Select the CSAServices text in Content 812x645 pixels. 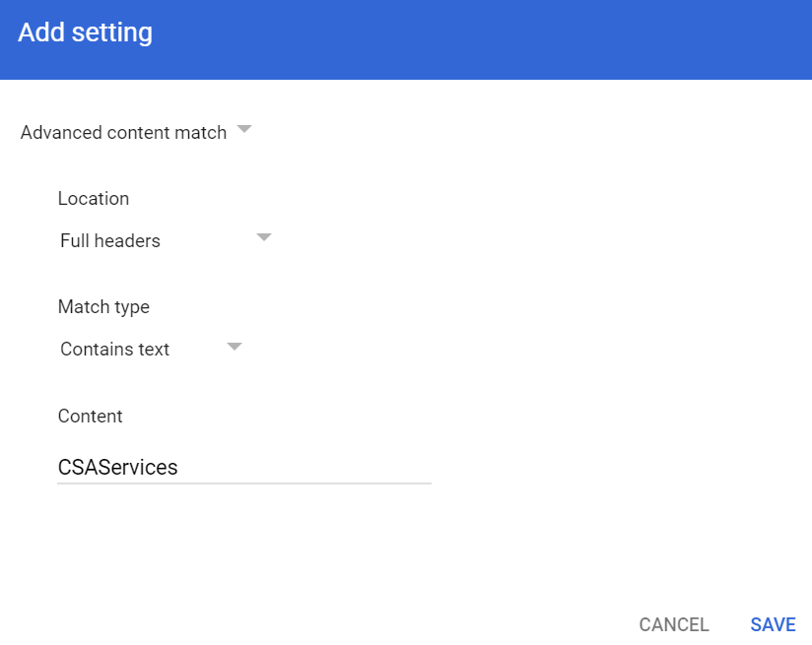pos(117,467)
